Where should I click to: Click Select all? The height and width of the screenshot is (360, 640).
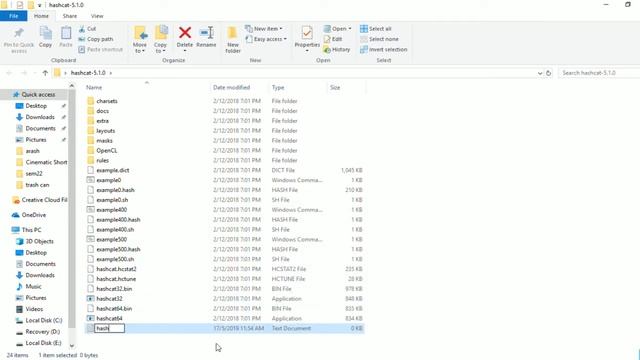376,29
